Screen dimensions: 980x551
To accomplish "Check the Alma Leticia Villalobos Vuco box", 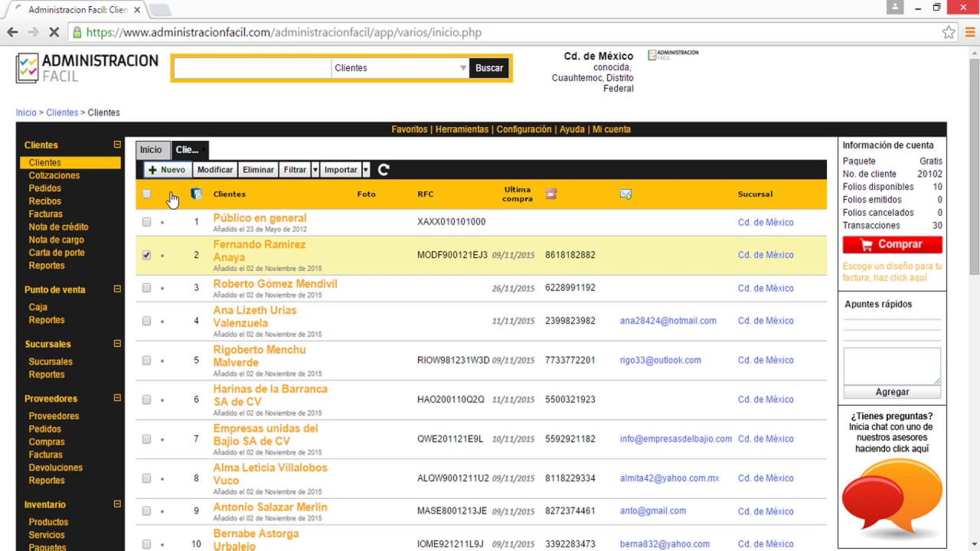I will 146,478.
